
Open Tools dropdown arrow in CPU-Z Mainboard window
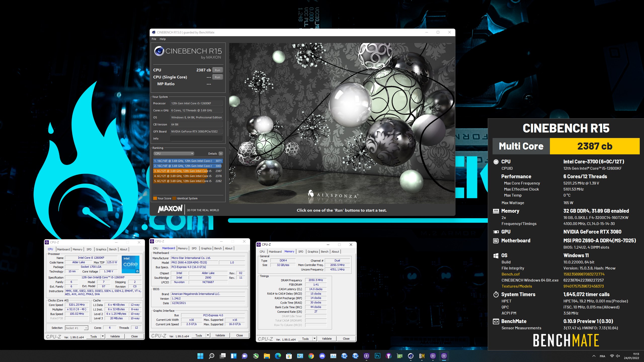coord(208,335)
